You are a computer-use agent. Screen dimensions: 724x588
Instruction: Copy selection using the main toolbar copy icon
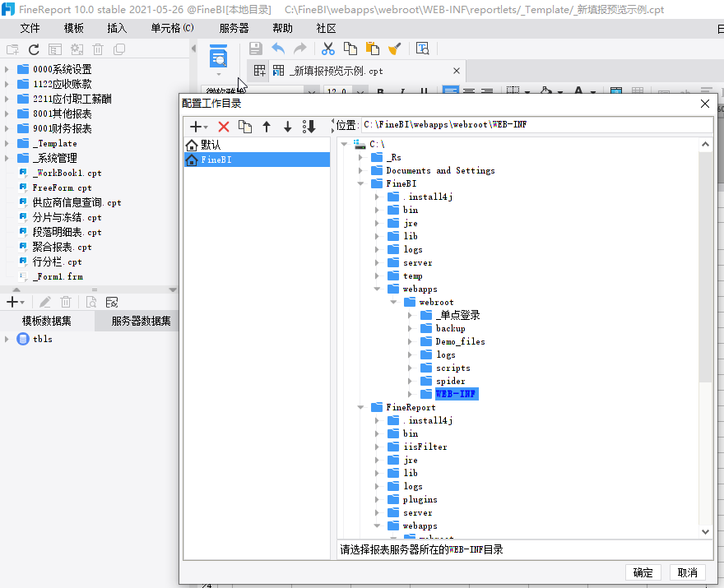(350, 49)
